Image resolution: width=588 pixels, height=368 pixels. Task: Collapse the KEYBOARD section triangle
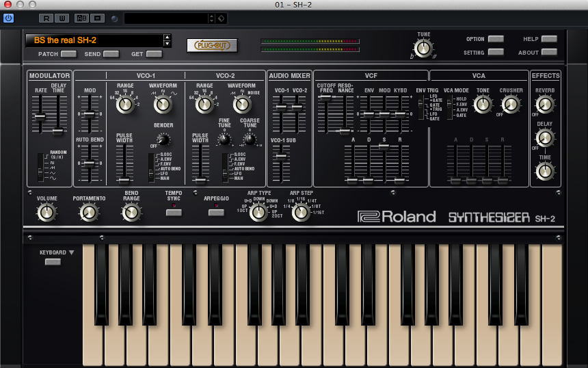click(x=71, y=252)
